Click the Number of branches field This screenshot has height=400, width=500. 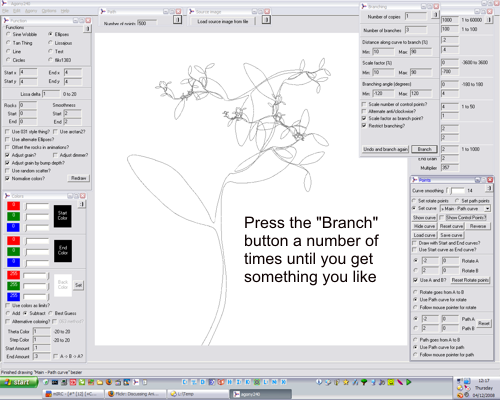415,30
